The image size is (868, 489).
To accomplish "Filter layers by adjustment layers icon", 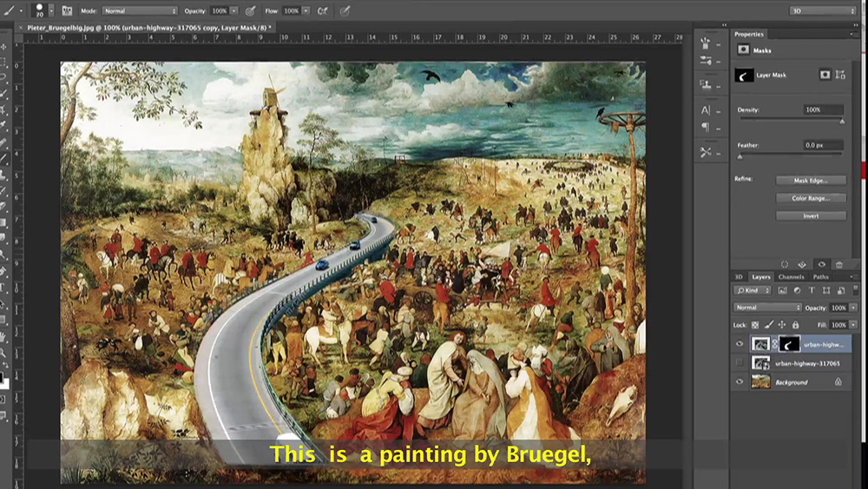I will [797, 290].
